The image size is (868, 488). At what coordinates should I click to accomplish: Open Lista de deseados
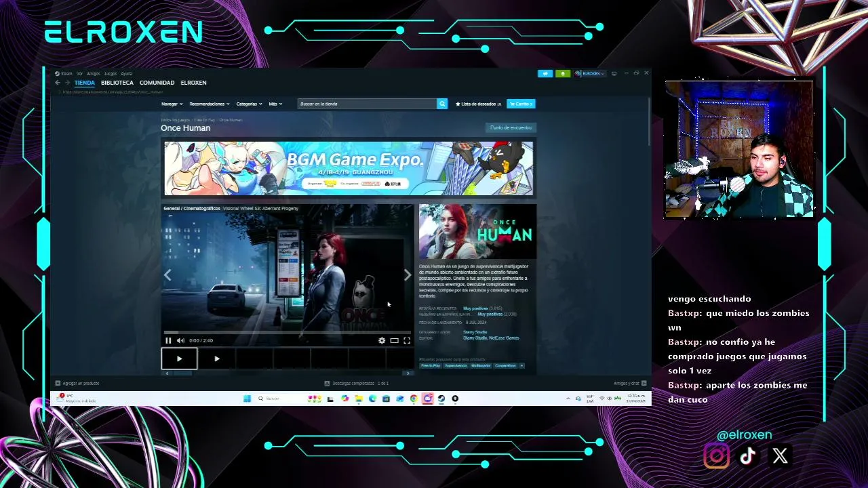pyautogui.click(x=479, y=104)
